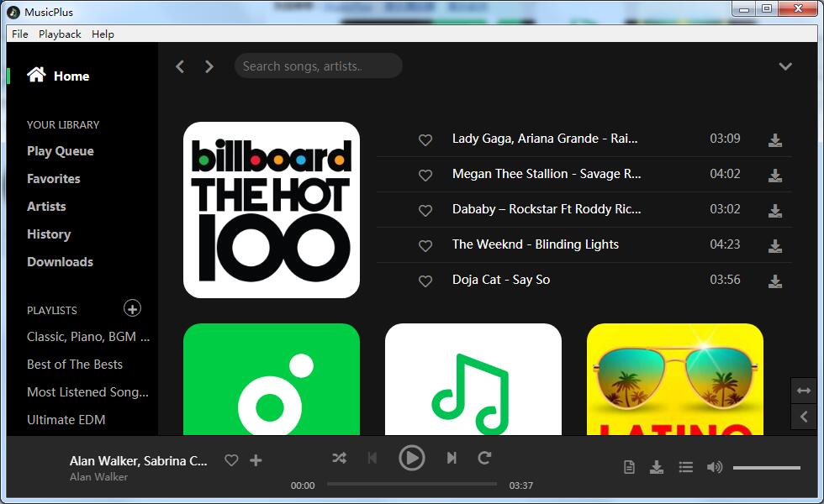Like the currently playing Alan Walker track

point(231,460)
